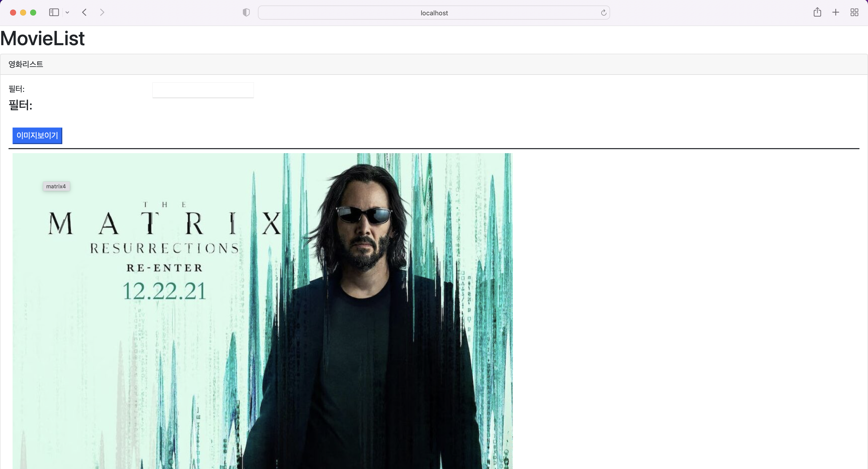Screen dimensions: 868x469
Task: Open the privacy shield report icon
Action: [246, 13]
